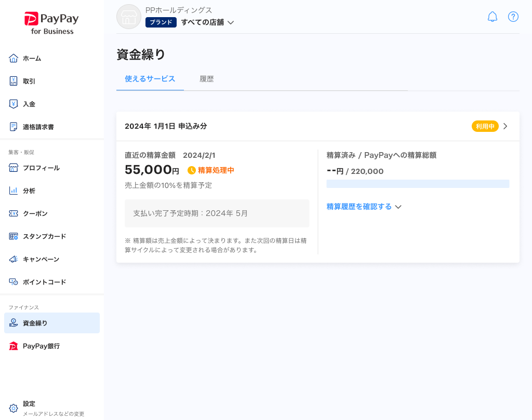This screenshot has width=532, height=420.
Task: Click the ホーム house icon
Action: [13, 58]
